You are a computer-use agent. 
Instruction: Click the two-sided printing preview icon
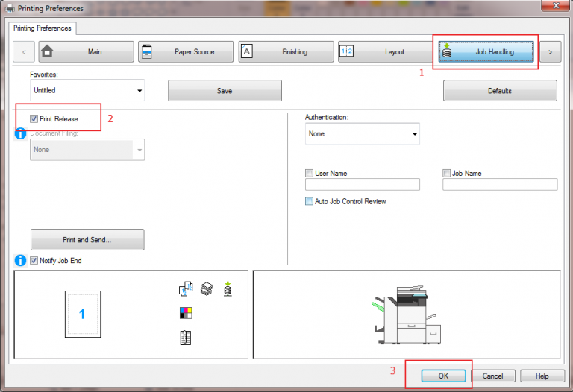186,288
